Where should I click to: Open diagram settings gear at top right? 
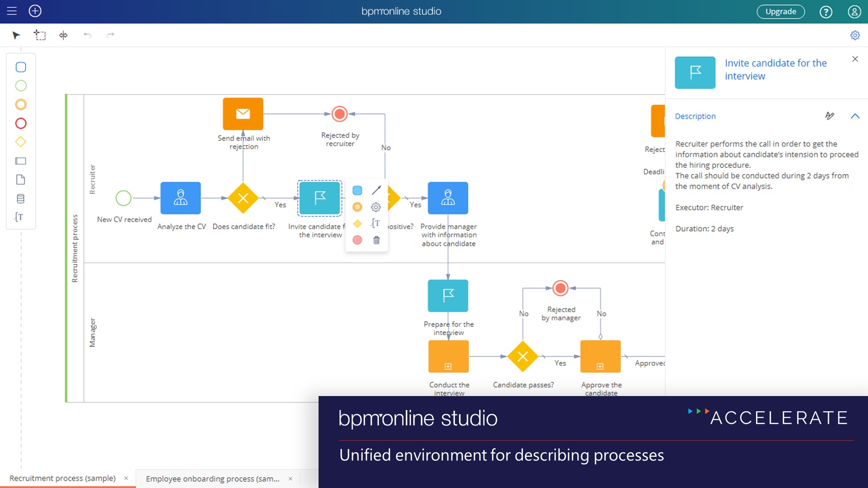(x=855, y=35)
